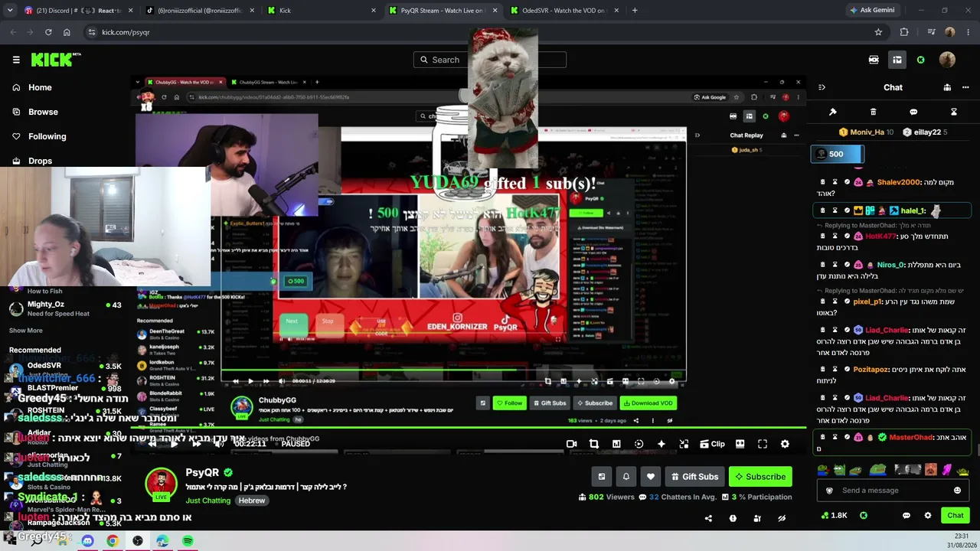Click the crop icon in player controls
The width and height of the screenshot is (980, 551).
pos(593,444)
